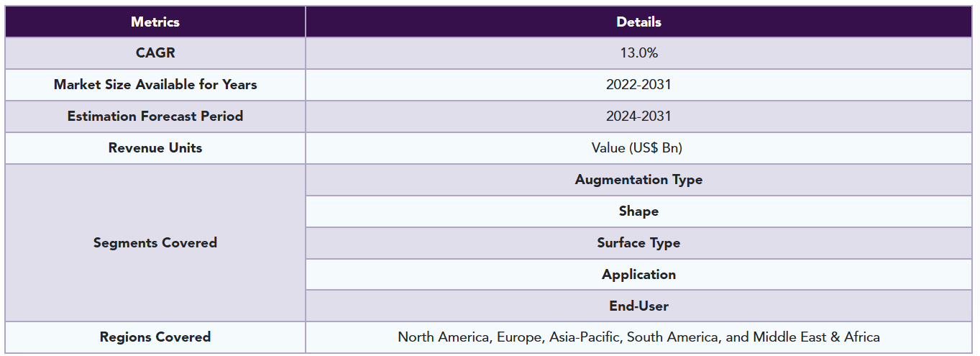This screenshot has width=980, height=356.
Task: Select the Segments Covered label cell
Action: [x=155, y=243]
